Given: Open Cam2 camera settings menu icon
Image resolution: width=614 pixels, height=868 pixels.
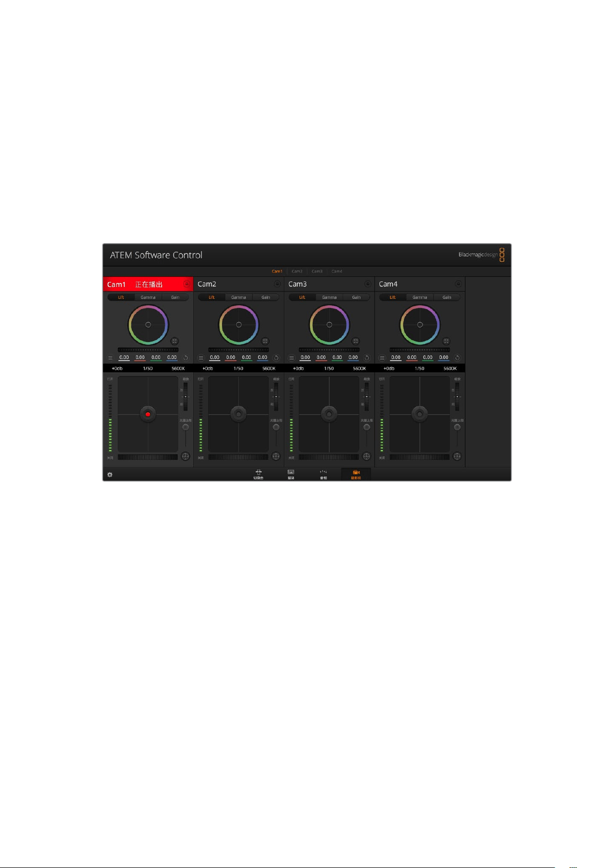Looking at the screenshot, I should pos(201,358).
